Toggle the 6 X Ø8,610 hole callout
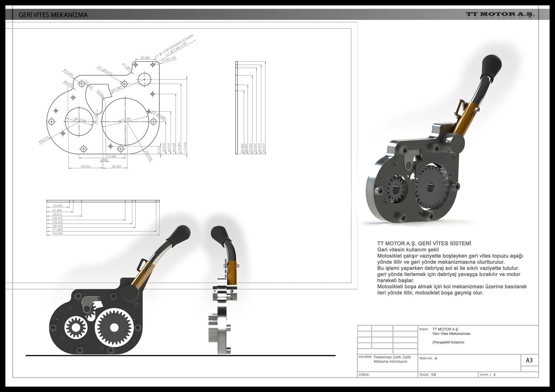Viewport: 555px width, 392px height. coord(104,70)
